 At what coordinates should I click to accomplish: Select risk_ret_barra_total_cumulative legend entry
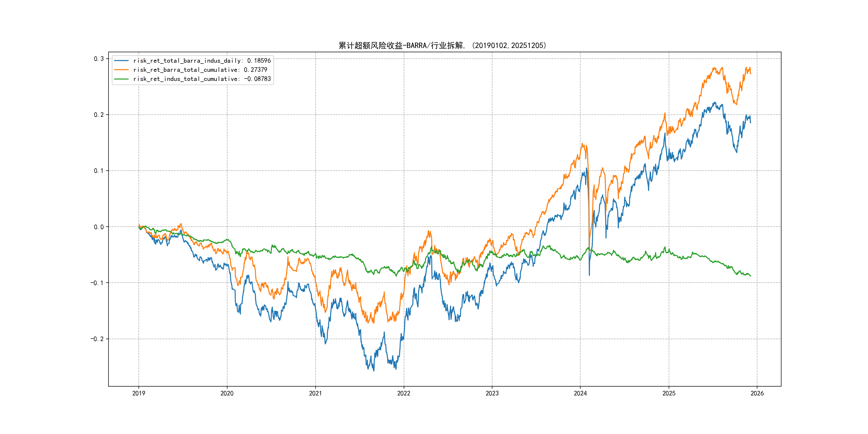pos(200,70)
